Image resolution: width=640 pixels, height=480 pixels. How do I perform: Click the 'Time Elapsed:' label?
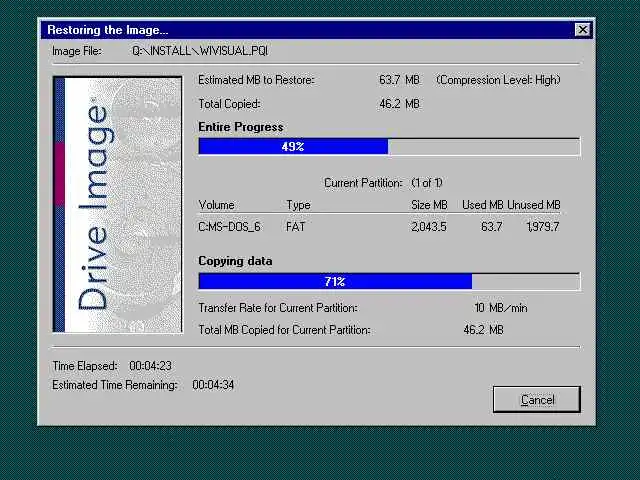pos(85,366)
